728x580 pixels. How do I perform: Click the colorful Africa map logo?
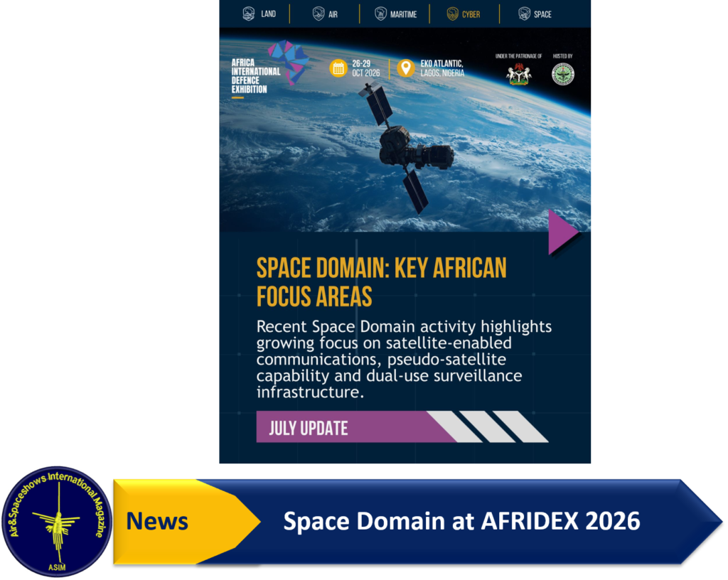point(289,62)
